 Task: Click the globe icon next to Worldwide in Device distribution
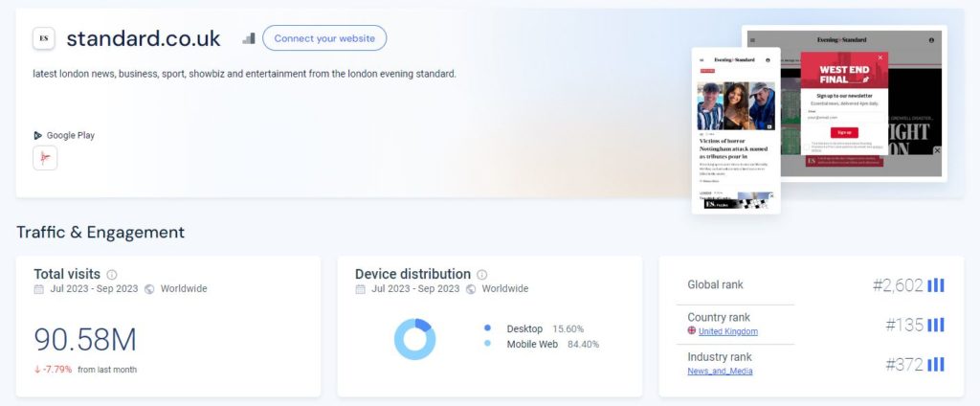pos(471,289)
